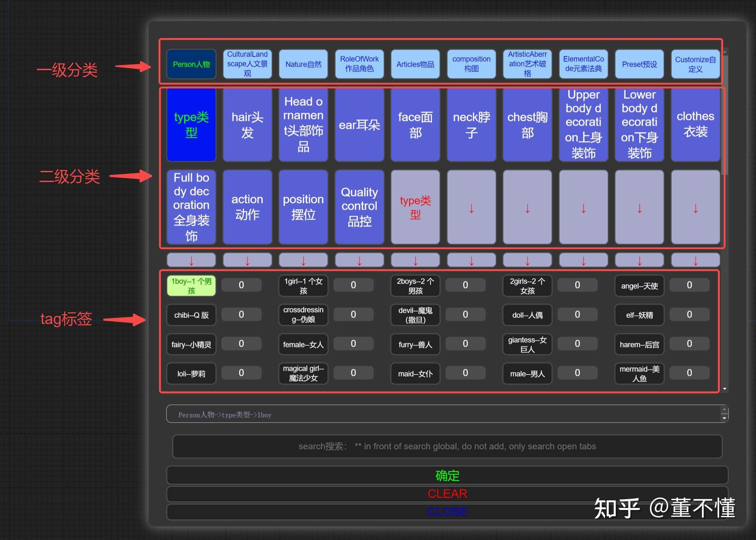
Task: Expand the arrow under the face面部 column
Action: (415, 260)
